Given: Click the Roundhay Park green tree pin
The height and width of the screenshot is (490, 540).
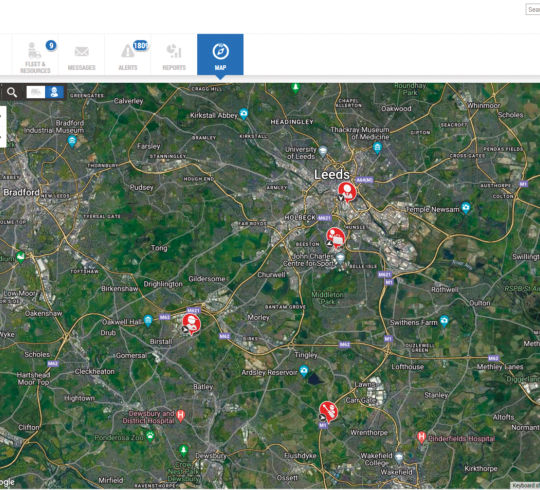Looking at the screenshot, I should coord(295,88).
